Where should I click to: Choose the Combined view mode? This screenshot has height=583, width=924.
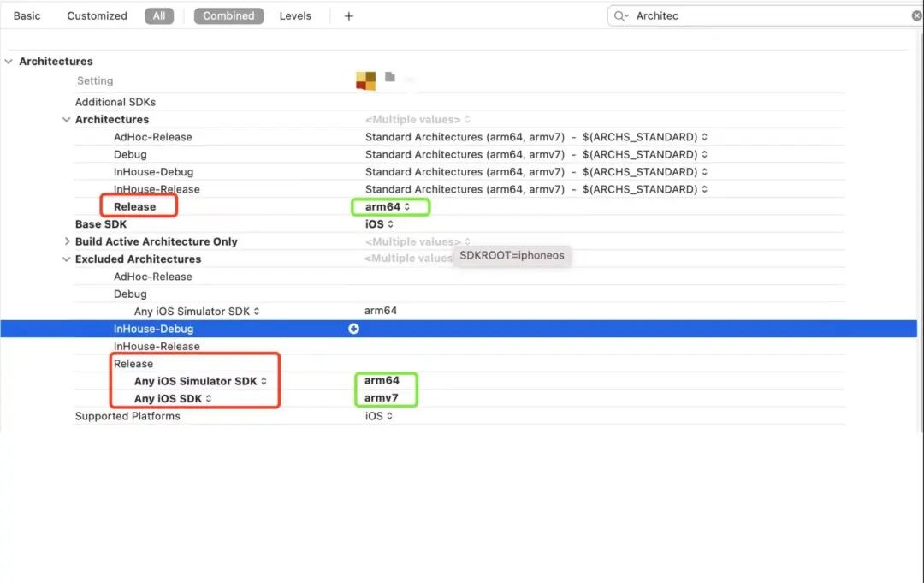pos(228,16)
